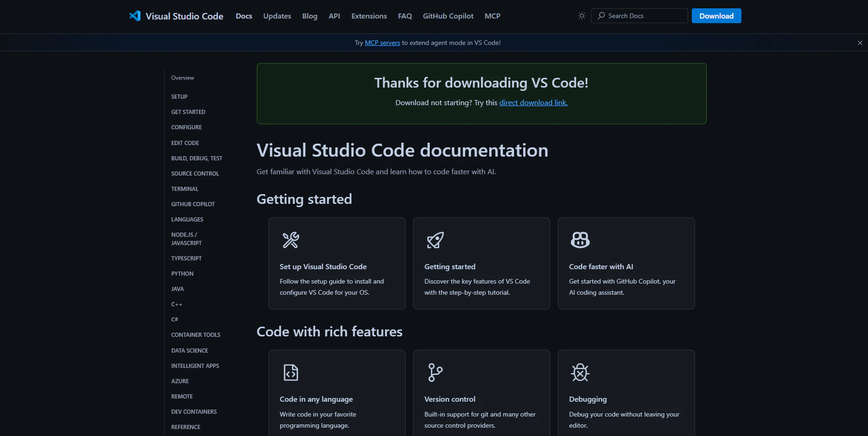Expand the C# sidebar section
The width and height of the screenshot is (868, 436).
(x=175, y=320)
